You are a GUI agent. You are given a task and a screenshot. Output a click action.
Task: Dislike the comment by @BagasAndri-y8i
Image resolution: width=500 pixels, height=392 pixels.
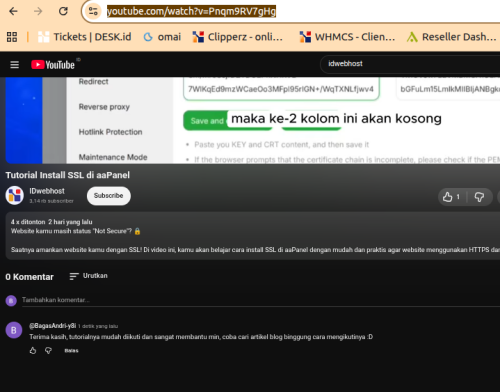click(x=48, y=350)
